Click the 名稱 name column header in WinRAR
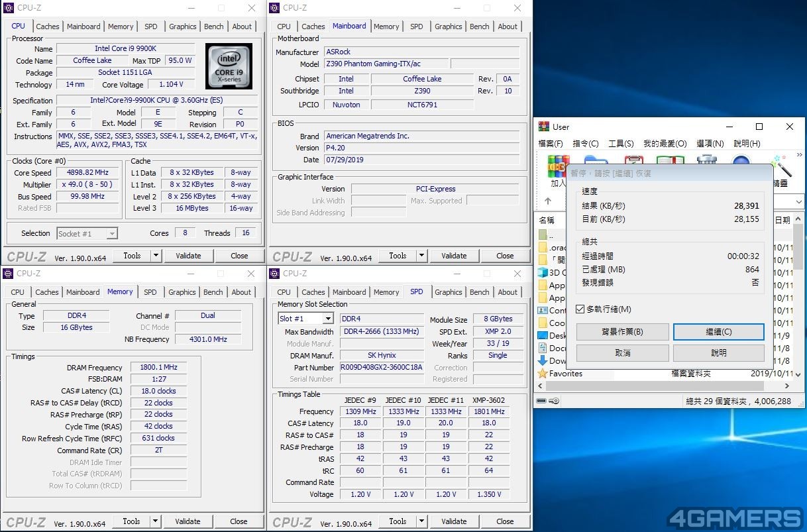 (547, 220)
